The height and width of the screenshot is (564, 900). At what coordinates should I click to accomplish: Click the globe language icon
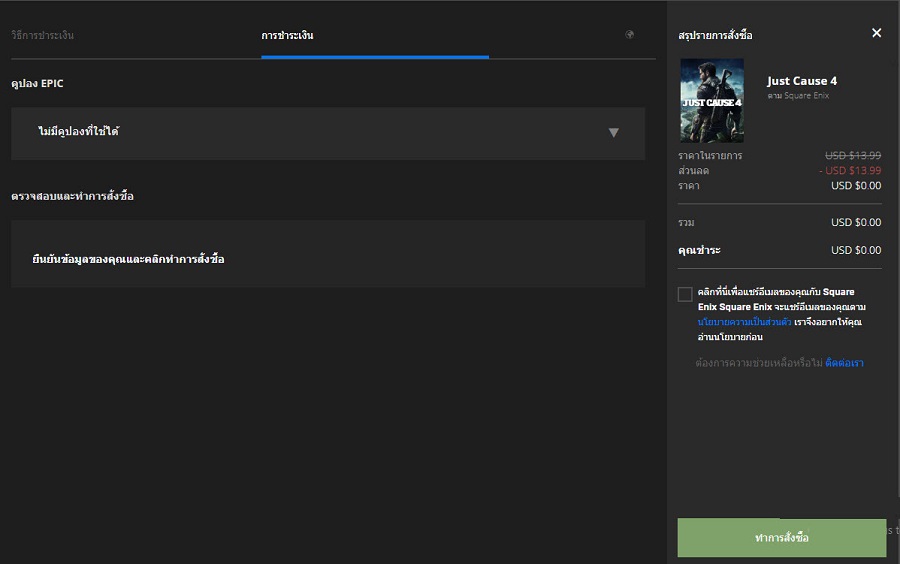[629, 34]
